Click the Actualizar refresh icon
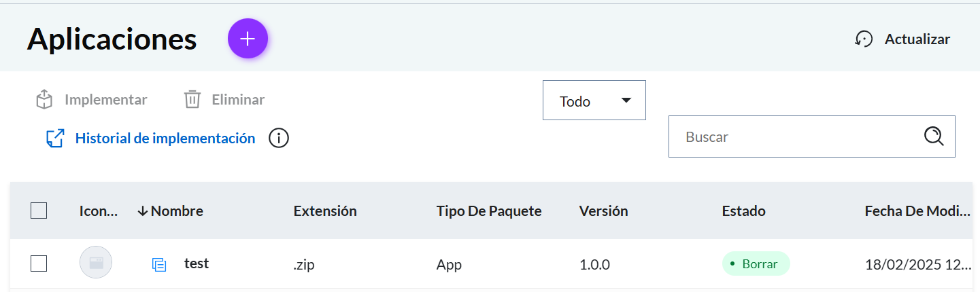The height and width of the screenshot is (292, 980). [864, 39]
